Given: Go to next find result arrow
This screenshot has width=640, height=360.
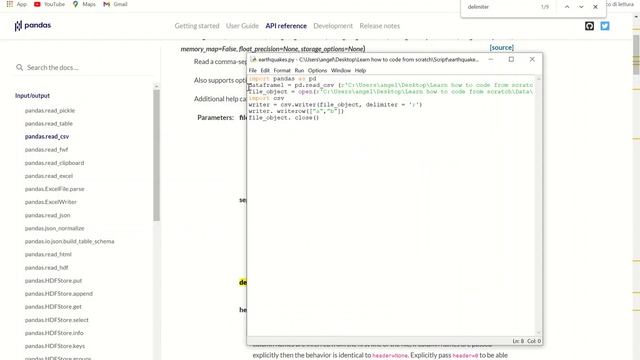Looking at the screenshot, I should (x=581, y=7).
